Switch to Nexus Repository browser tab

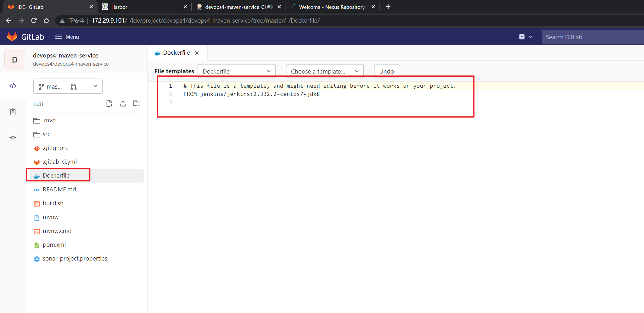[332, 7]
